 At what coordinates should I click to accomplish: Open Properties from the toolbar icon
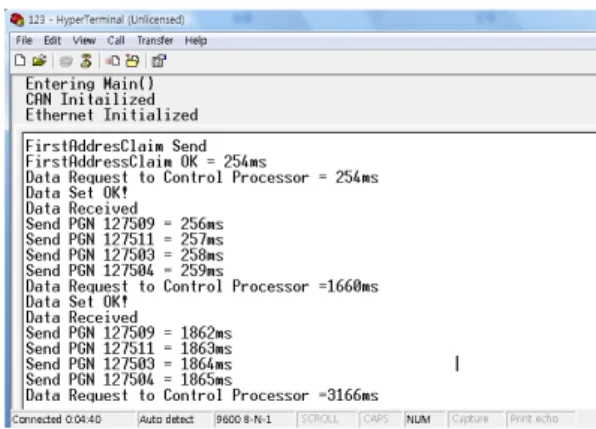tap(159, 61)
